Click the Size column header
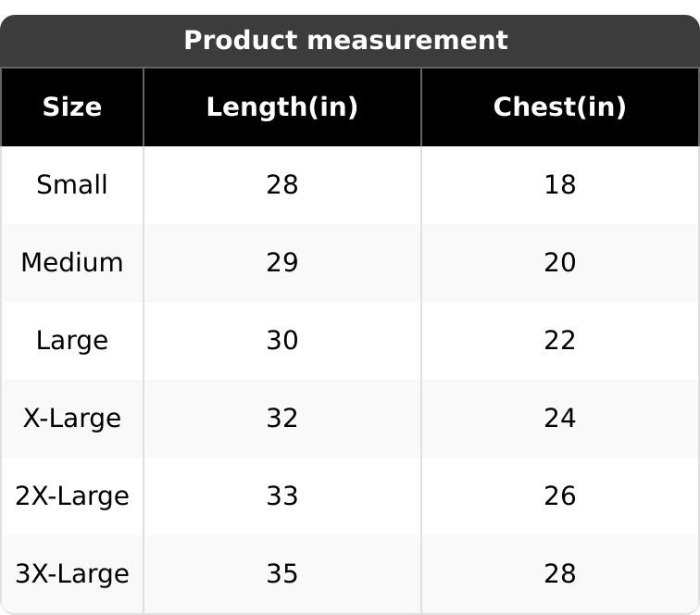Viewport: 700px width, 615px height. (72, 107)
